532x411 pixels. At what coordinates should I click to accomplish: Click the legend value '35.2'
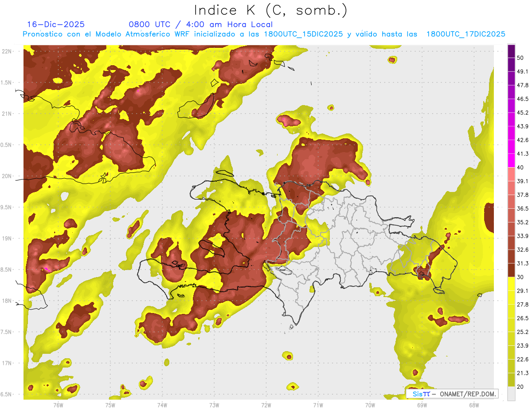click(523, 222)
